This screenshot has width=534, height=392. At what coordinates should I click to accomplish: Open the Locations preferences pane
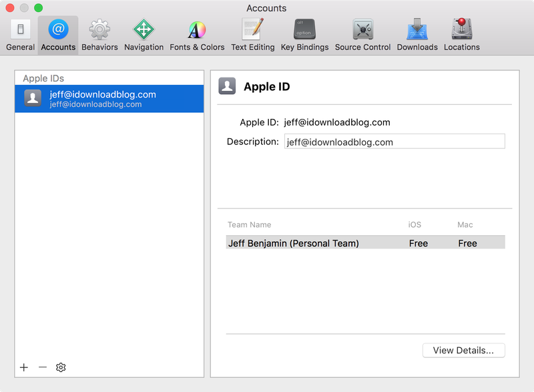click(x=461, y=35)
